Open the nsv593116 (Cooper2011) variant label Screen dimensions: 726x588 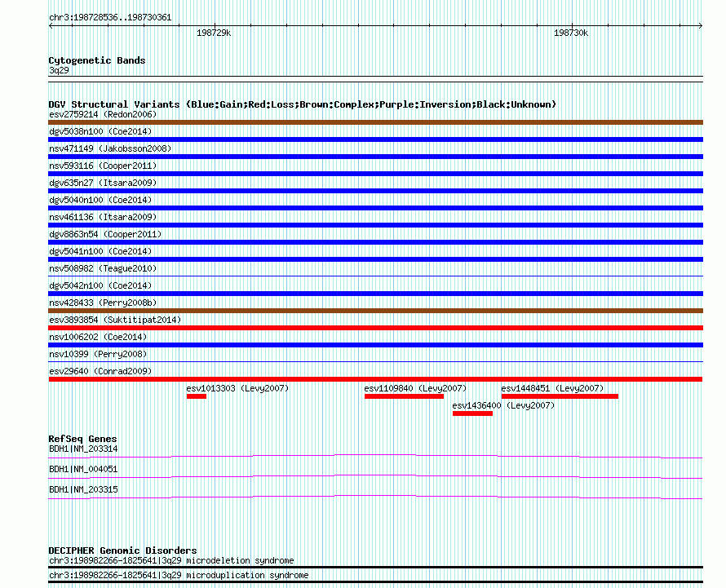click(x=103, y=166)
